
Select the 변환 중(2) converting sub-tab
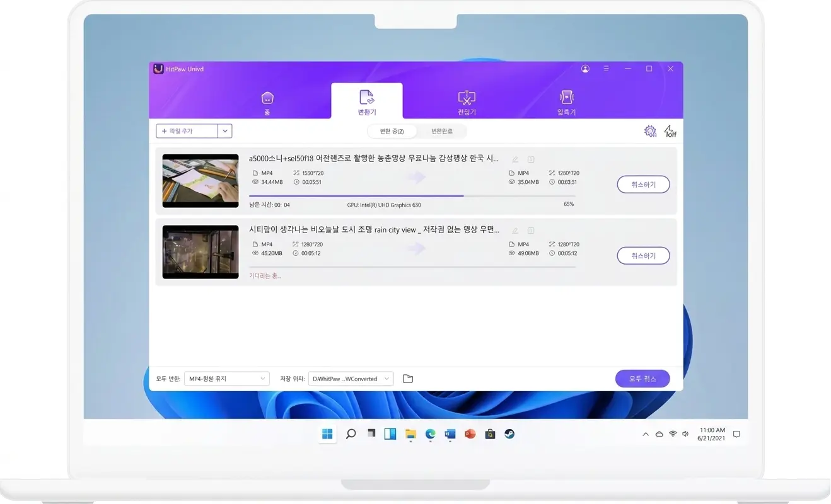pyautogui.click(x=392, y=131)
